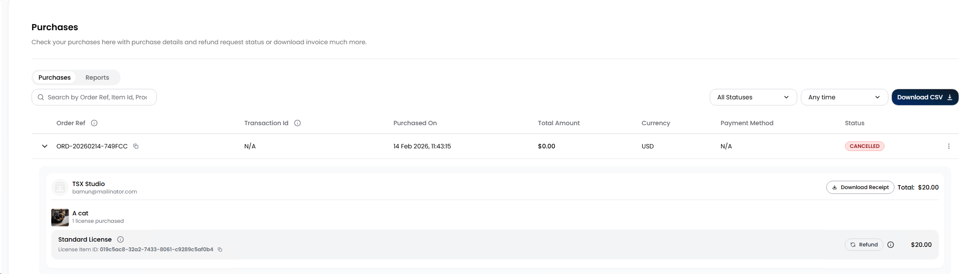Click the A cat product thumbnail

pyautogui.click(x=60, y=217)
